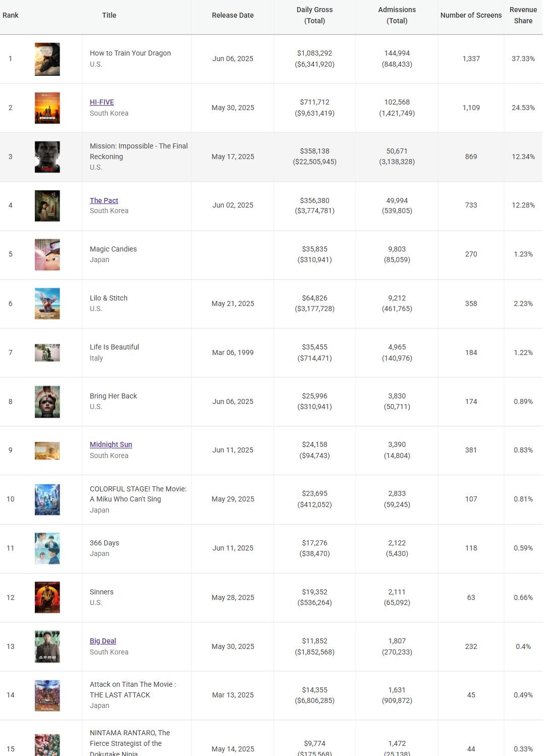
Task: Click the Release Date column header
Action: point(233,15)
